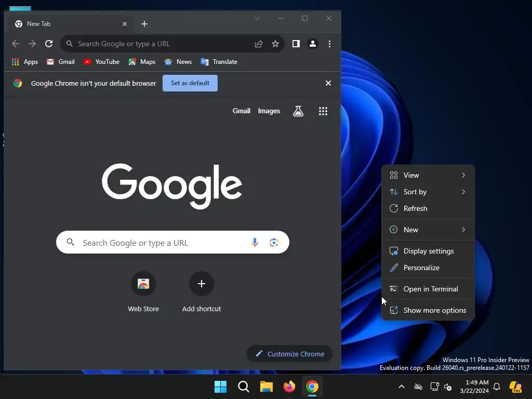Expand the Sort by submenu
This screenshot has height=399, width=532.
click(x=428, y=192)
